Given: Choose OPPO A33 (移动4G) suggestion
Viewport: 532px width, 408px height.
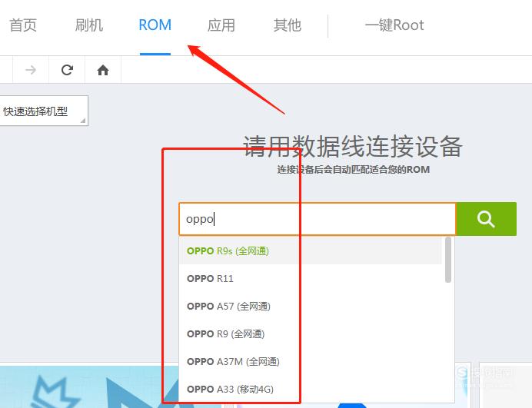Looking at the screenshot, I should point(311,389).
